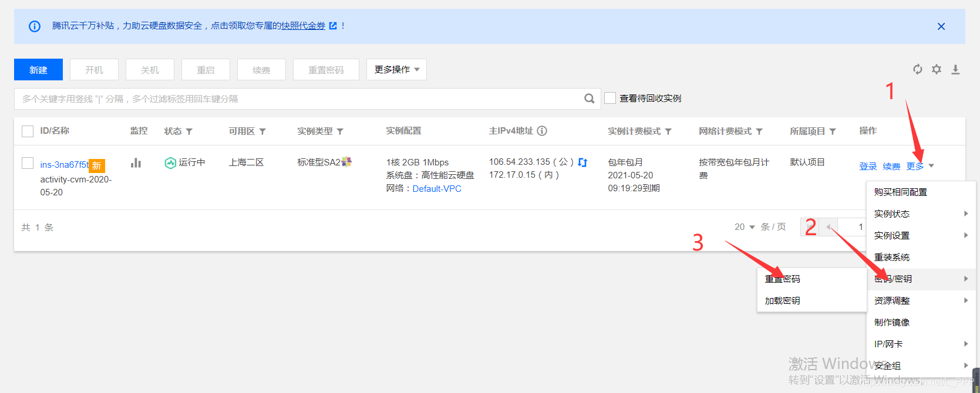Screen dimensions: 980x393
Task: Filter by 状态 column funnel icon
Action: pyautogui.click(x=189, y=131)
